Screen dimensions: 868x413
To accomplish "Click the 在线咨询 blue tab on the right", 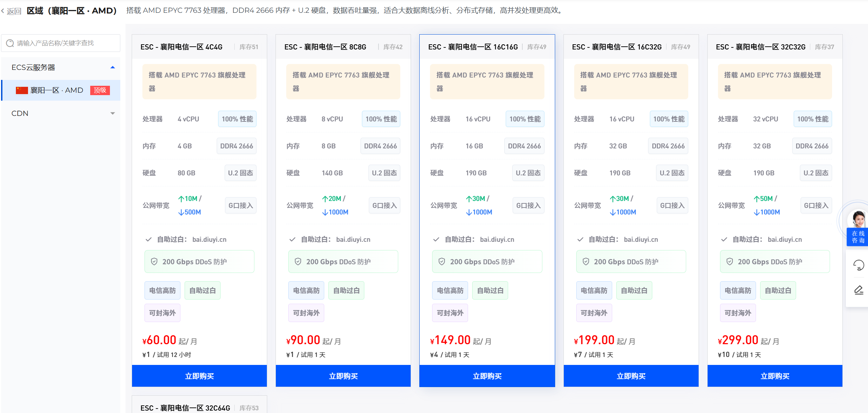I will pyautogui.click(x=857, y=237).
